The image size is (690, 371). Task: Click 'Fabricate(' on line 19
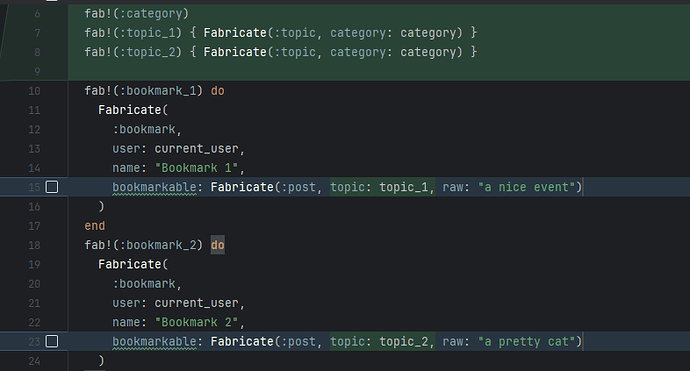coord(133,264)
